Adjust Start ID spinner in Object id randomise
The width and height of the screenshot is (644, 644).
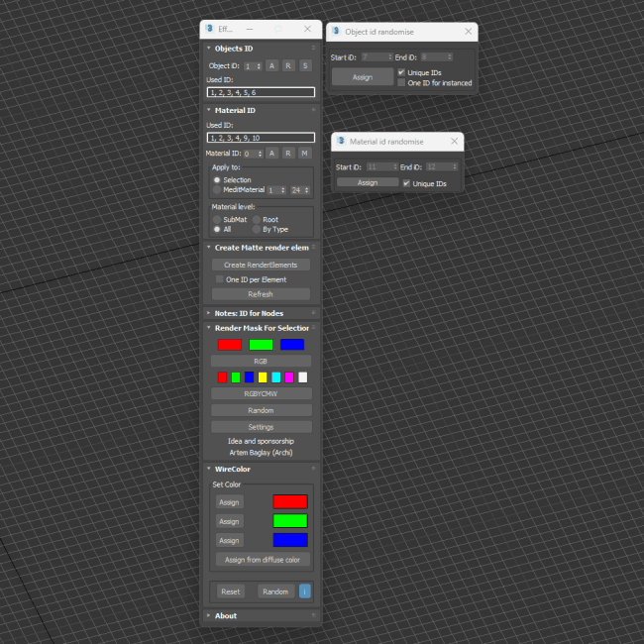click(x=390, y=57)
